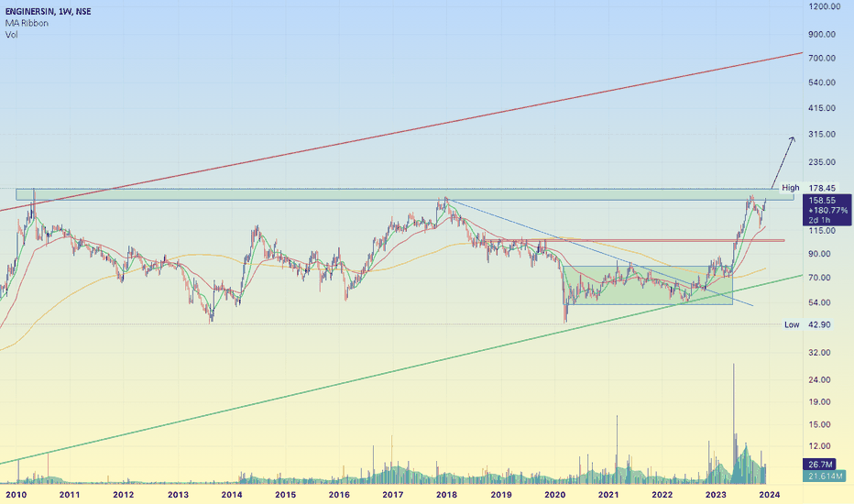The image size is (854, 504).
Task: Select the green consolidation box of 2020-2023
Action: [648, 285]
